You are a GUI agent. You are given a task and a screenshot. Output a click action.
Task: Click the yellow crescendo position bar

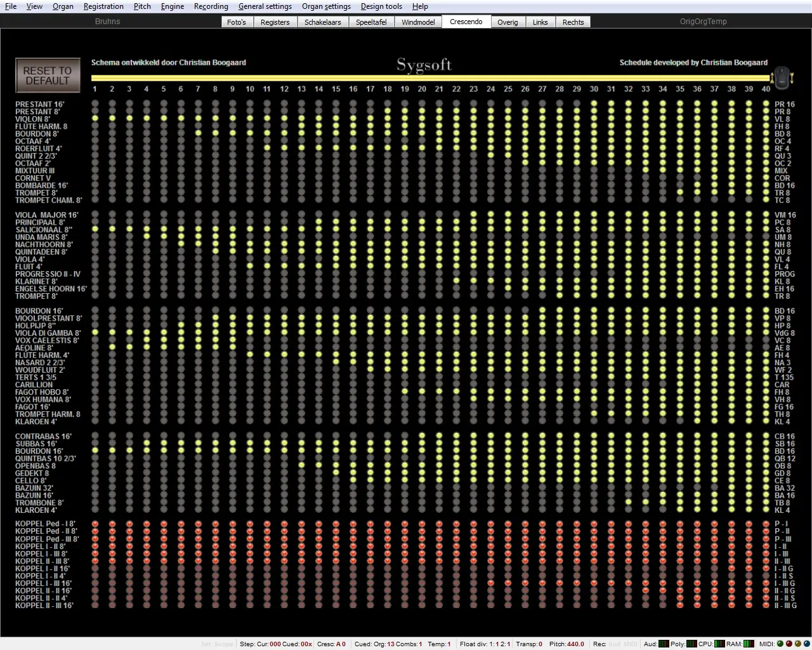point(430,79)
